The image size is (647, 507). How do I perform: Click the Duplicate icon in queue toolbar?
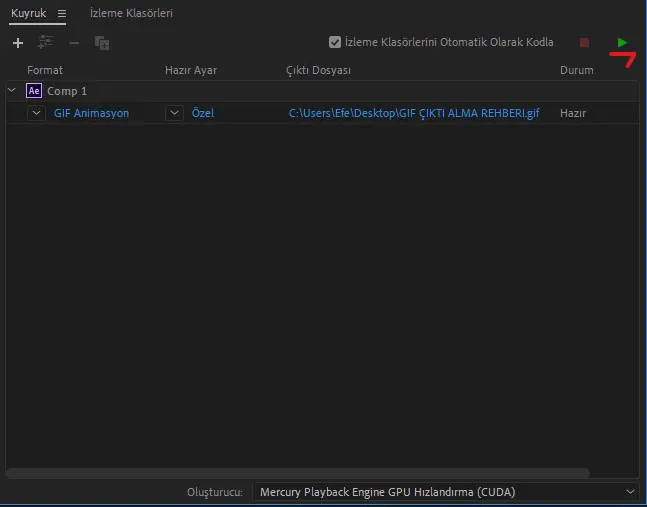pyautogui.click(x=102, y=43)
